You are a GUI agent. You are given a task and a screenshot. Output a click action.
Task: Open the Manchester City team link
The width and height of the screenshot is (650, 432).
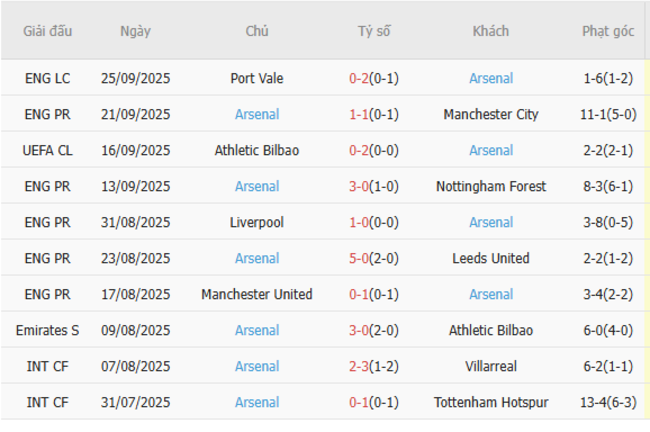pos(490,114)
